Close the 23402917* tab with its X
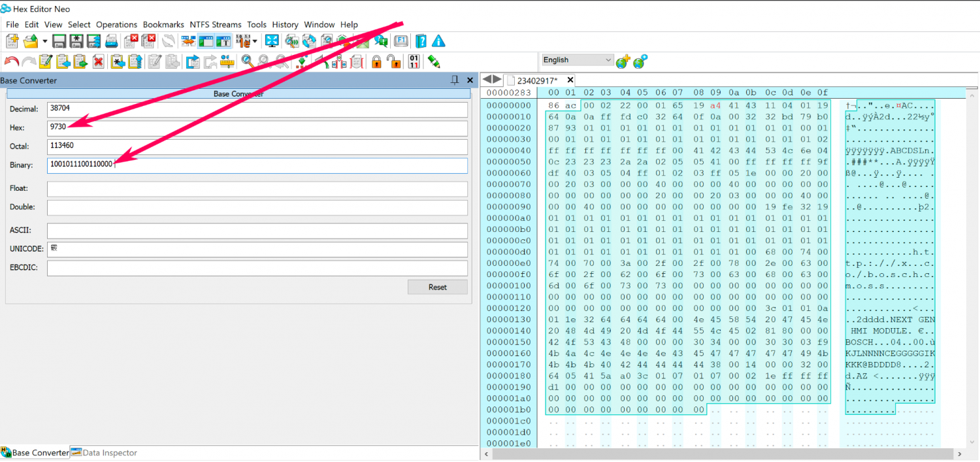The image size is (980, 462). coord(570,80)
